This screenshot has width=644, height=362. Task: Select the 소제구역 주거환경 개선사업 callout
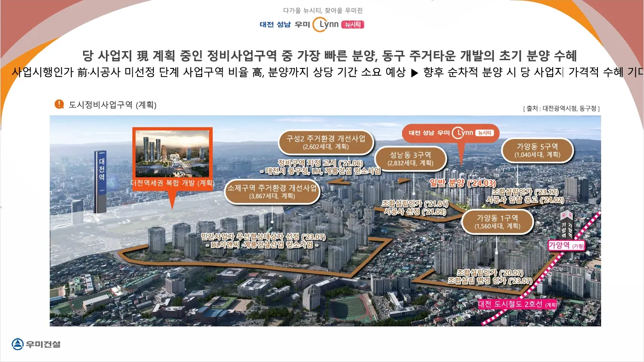tap(272, 191)
